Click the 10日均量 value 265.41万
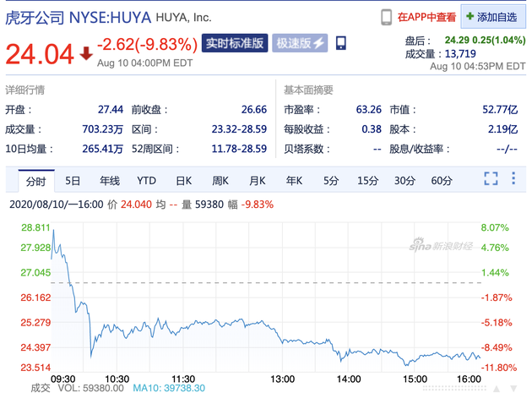The image size is (532, 393). point(102,149)
